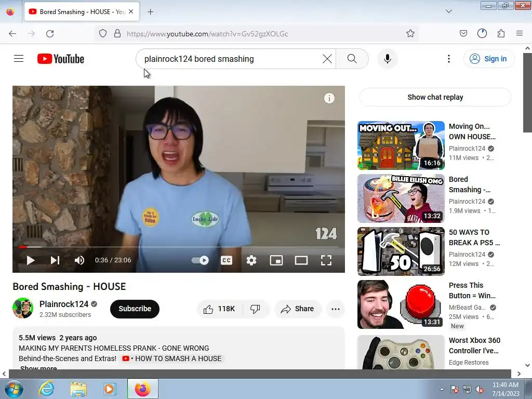Open Windows Media Player from taskbar
Image resolution: width=532 pixels, height=399 pixels.
point(110,389)
